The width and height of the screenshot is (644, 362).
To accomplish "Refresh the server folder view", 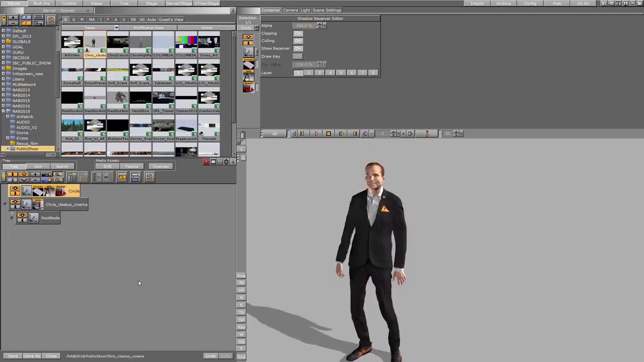I will pos(50,20).
